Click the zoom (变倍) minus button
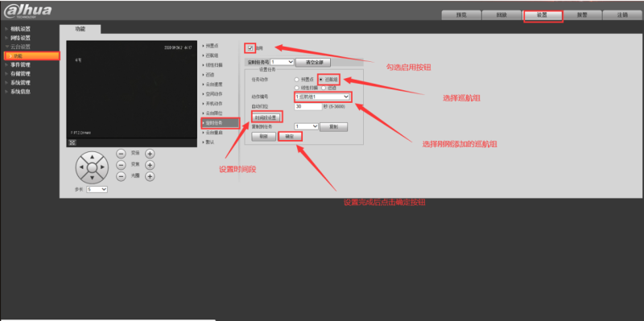Image resolution: width=644 pixels, height=321 pixels. [121, 154]
